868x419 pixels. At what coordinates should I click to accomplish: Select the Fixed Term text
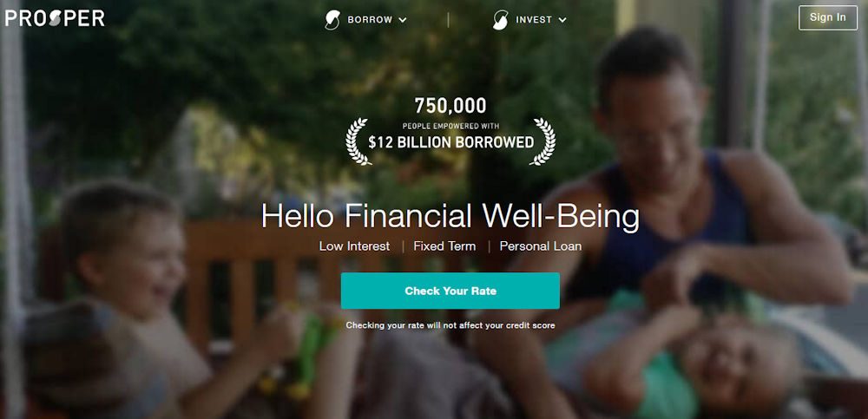(x=444, y=246)
